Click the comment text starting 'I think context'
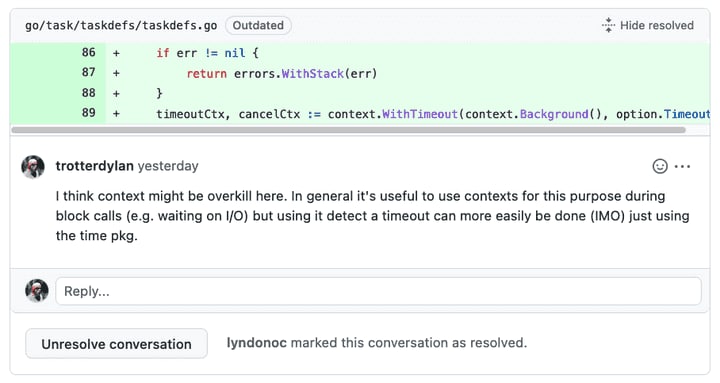This screenshot has height=383, width=720. coord(372,216)
